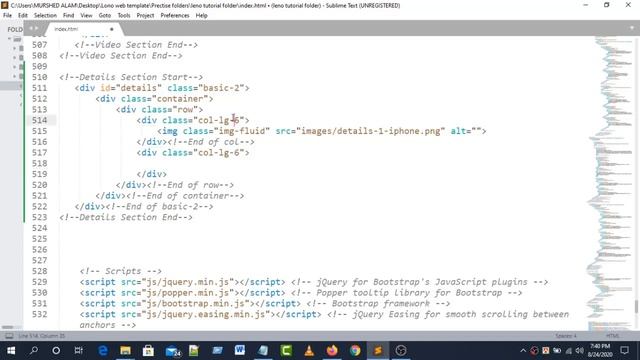Open the Help menu
The width and height of the screenshot is (640, 360).
[202, 16]
